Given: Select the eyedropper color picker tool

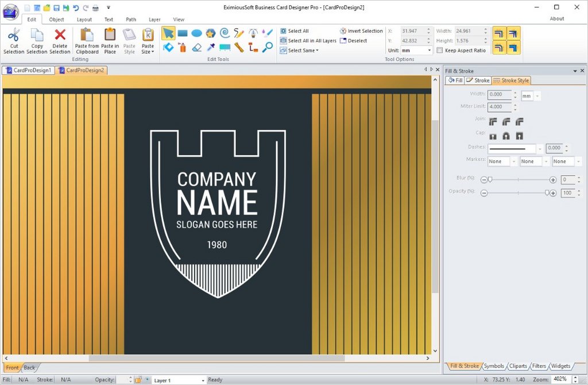Looking at the screenshot, I should coord(211,47).
